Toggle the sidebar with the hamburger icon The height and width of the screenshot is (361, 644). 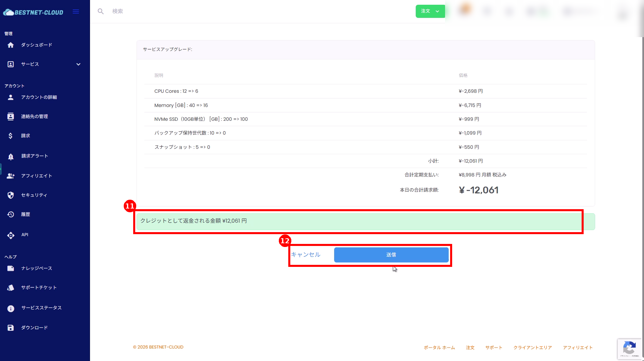point(76,12)
